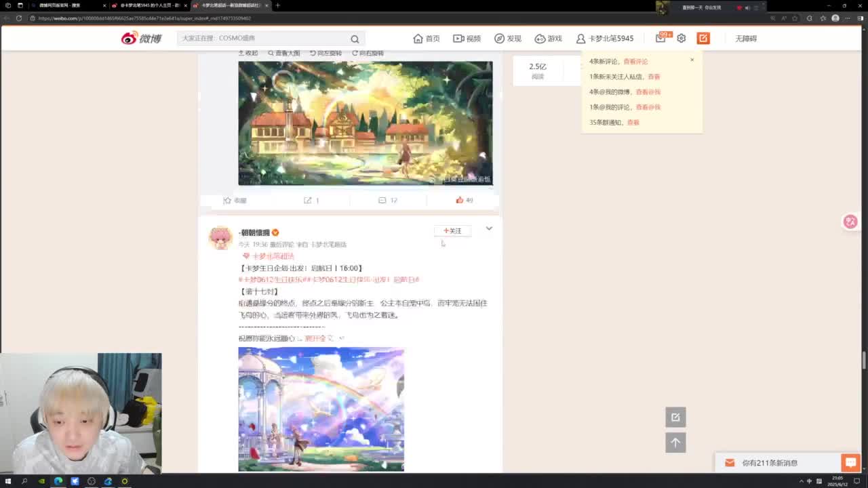868x488 pixels.
Task: Open the 游戏 games section
Action: point(548,39)
